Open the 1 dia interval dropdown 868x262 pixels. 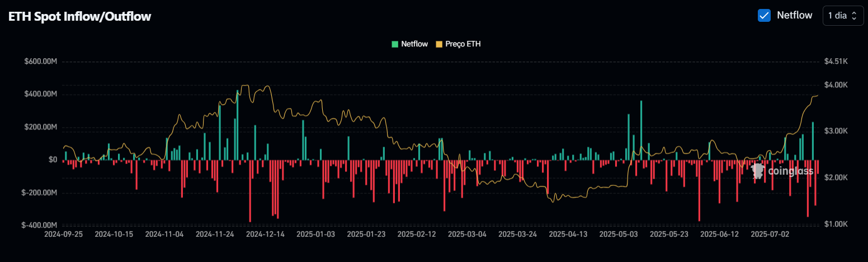843,16
